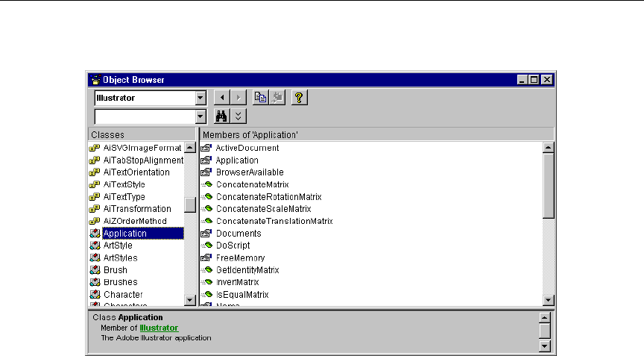Image resolution: width=644 pixels, height=356 pixels.
Task: Click the Copy to Clipboard icon
Action: (260, 98)
